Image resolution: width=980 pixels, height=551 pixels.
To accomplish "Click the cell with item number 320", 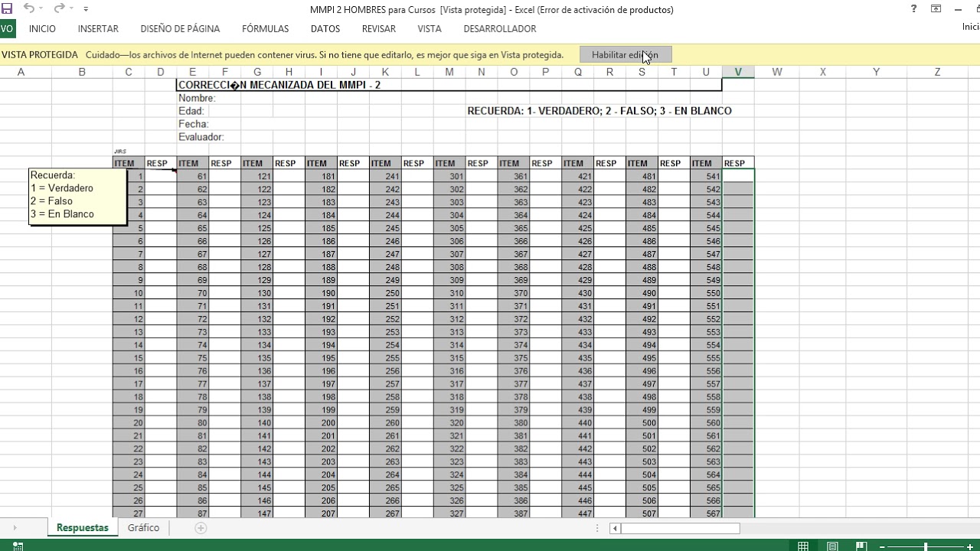I will point(449,423).
